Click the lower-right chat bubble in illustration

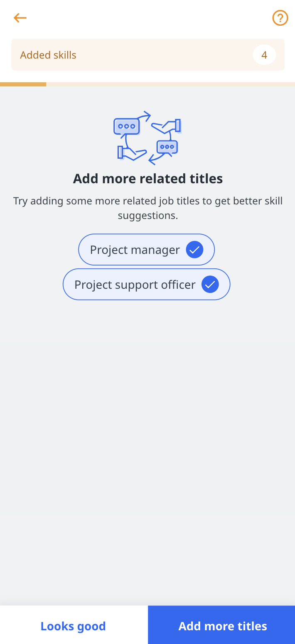167,147
